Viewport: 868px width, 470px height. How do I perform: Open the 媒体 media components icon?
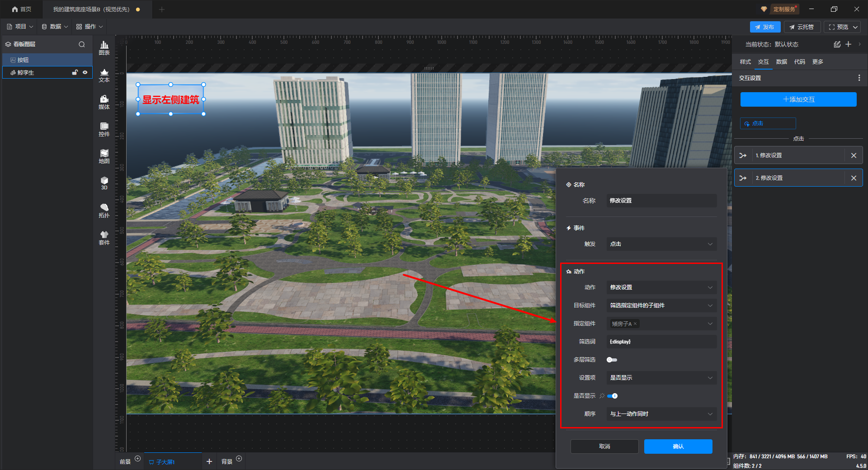pos(104,102)
